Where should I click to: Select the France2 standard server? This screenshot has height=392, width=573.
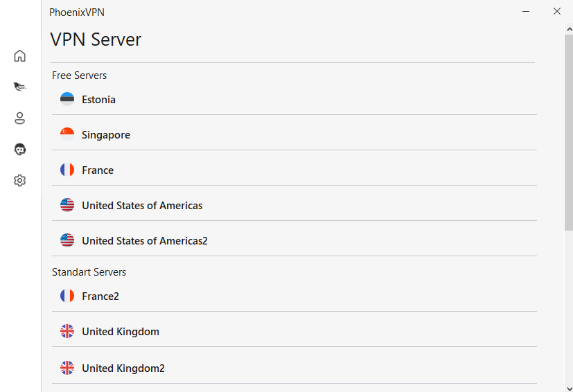[294, 296]
